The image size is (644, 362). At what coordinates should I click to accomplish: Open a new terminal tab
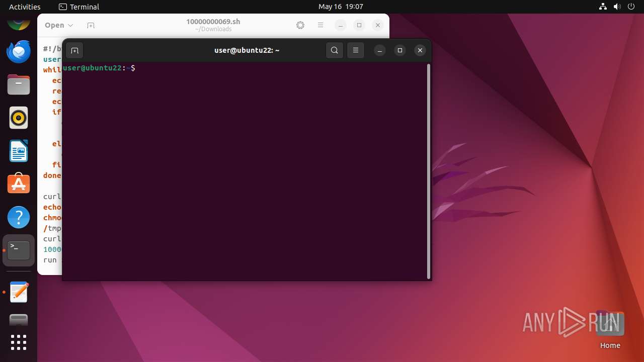(x=74, y=50)
